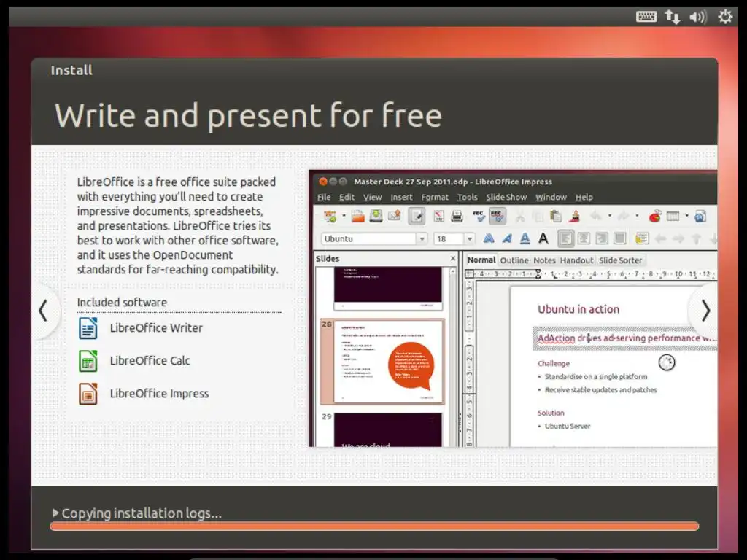Click the Table icon in Impress toolbar
747x560 pixels.
(x=673, y=216)
